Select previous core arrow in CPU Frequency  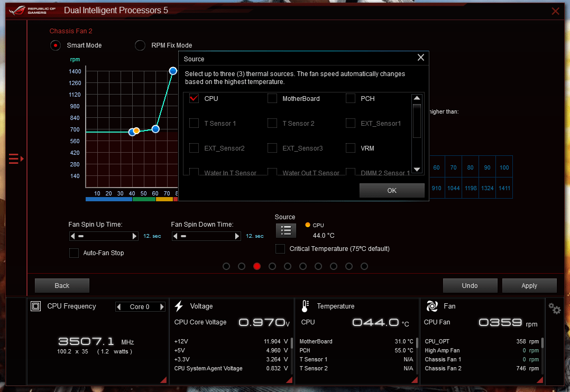119,306
